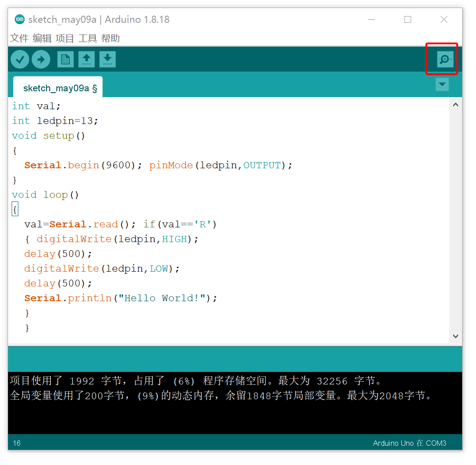Click the line number 16 indicator
The image size is (476, 465).
click(16, 443)
